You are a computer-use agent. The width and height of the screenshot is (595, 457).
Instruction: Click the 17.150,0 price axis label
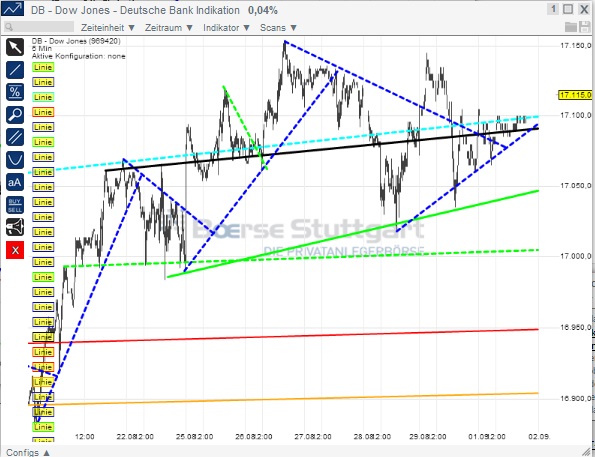(576, 46)
